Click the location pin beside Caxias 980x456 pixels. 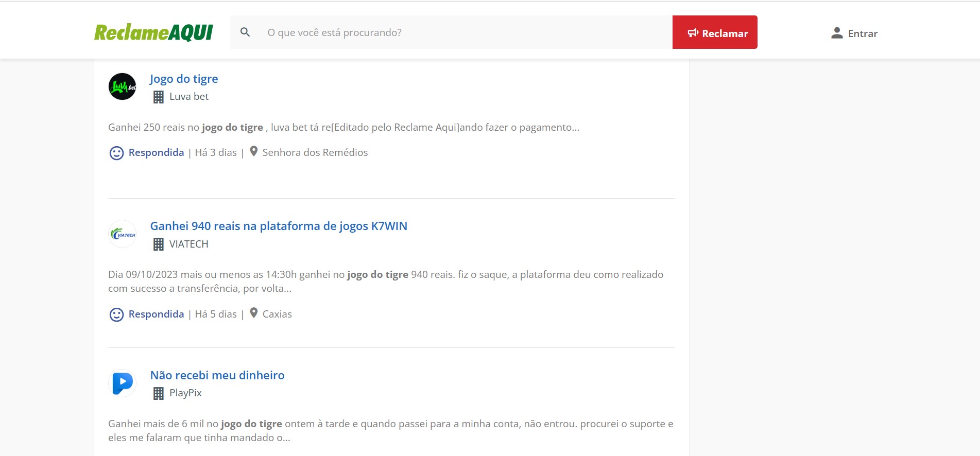pos(253,313)
